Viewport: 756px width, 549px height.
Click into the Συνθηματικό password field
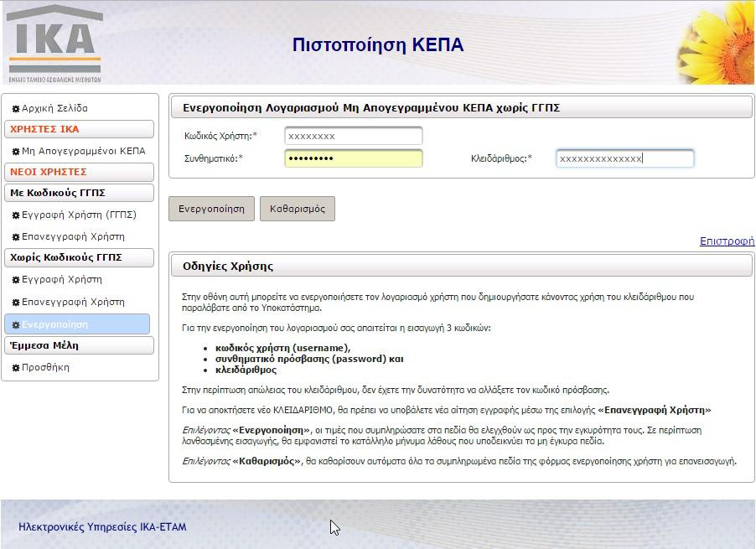coord(353,158)
